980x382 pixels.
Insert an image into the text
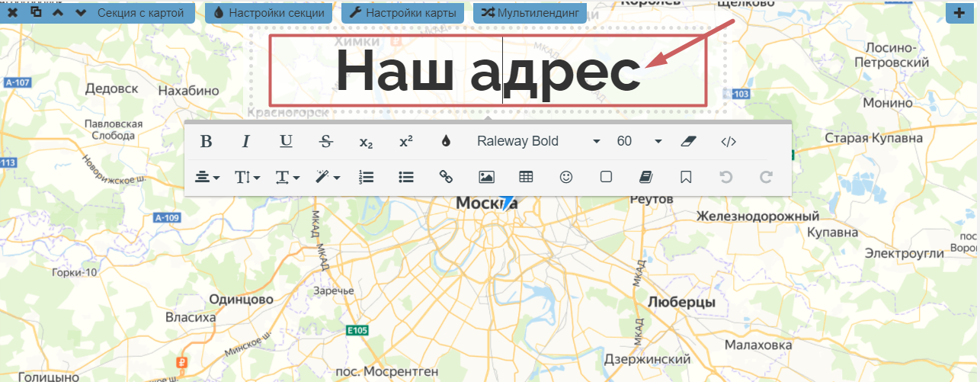pyautogui.click(x=486, y=177)
